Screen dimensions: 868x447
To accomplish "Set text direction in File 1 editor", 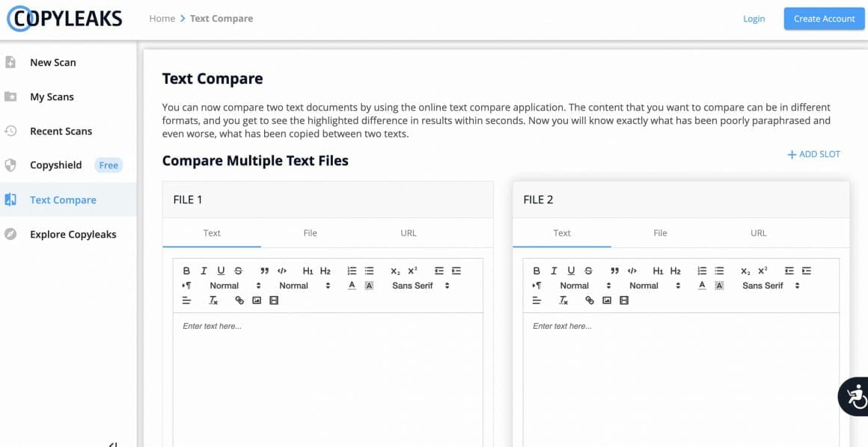I will click(186, 286).
